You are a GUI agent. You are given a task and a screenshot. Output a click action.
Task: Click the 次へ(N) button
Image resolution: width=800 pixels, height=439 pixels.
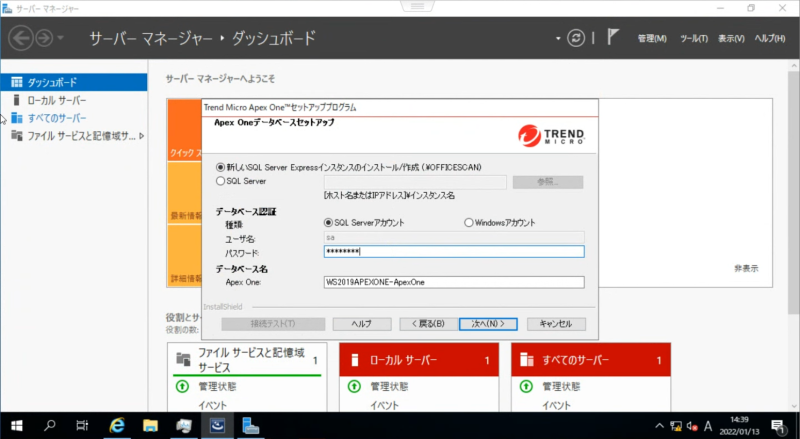pos(488,324)
